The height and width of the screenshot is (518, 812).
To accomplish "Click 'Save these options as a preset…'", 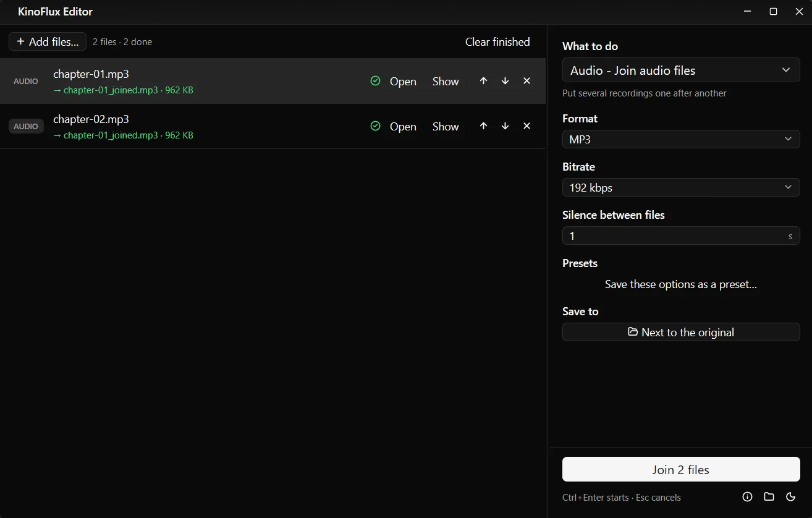I will tap(681, 284).
